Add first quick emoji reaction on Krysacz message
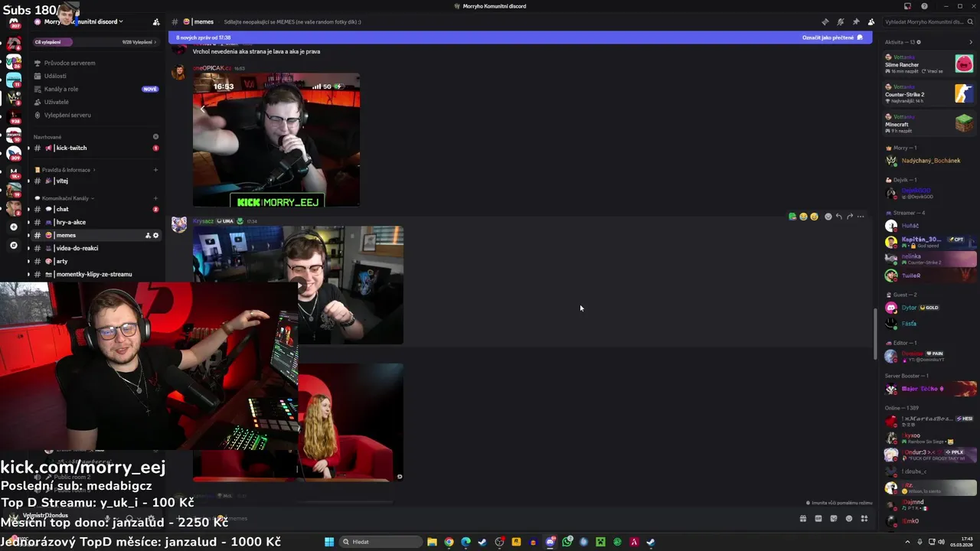Screen dimensions: 980x551 pyautogui.click(x=792, y=217)
